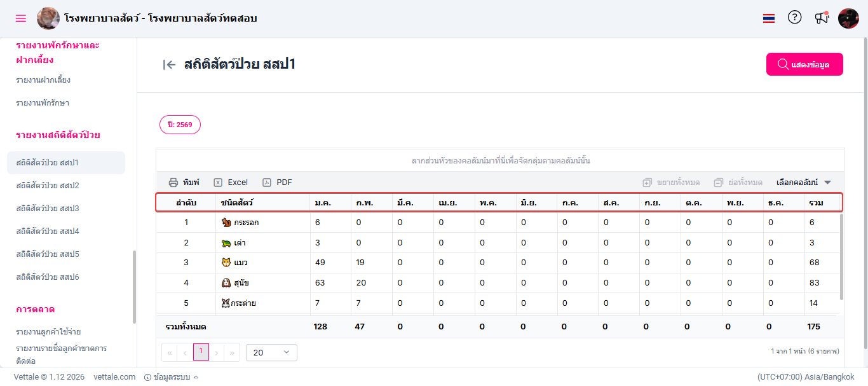
Task: Click the back arrow beside page title
Action: click(x=169, y=64)
